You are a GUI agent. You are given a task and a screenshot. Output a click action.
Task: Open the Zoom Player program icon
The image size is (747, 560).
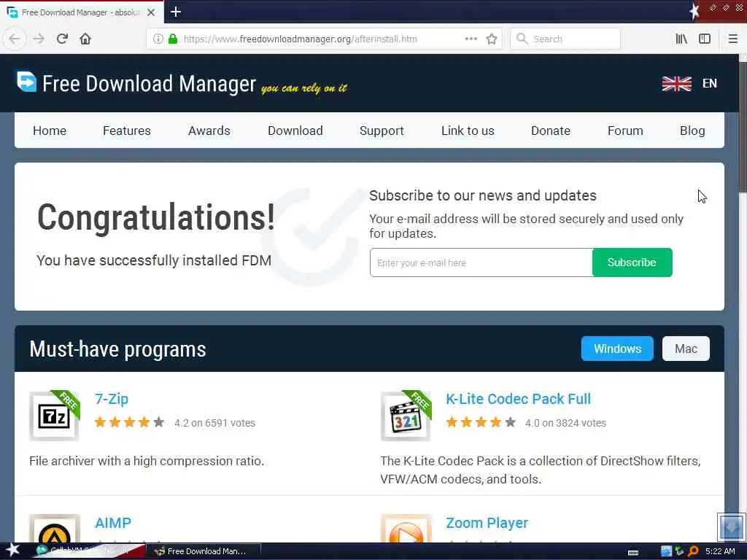coord(406,529)
